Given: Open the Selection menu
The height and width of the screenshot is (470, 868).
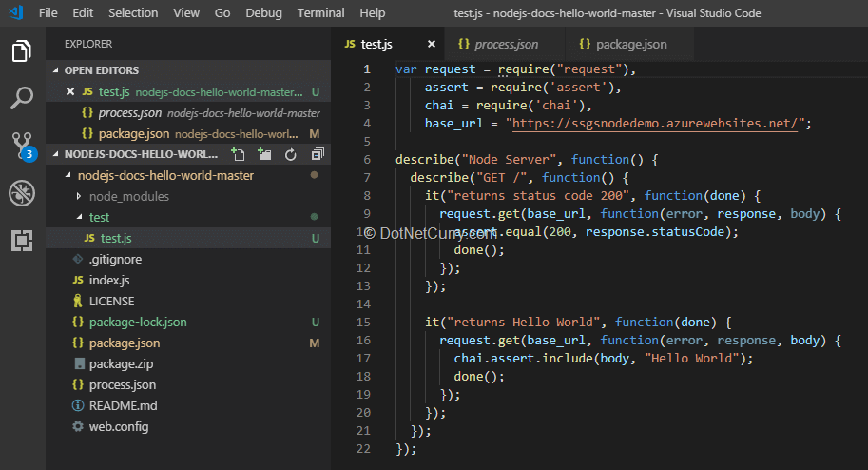Looking at the screenshot, I should [x=133, y=12].
